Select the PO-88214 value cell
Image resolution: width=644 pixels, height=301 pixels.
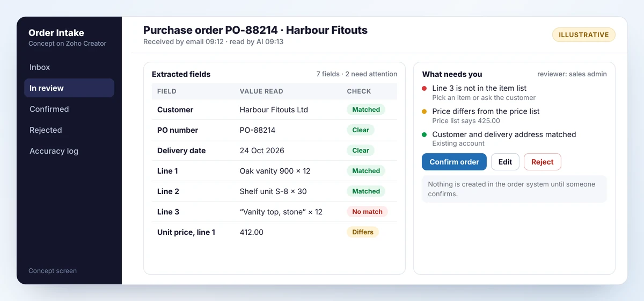(x=257, y=130)
